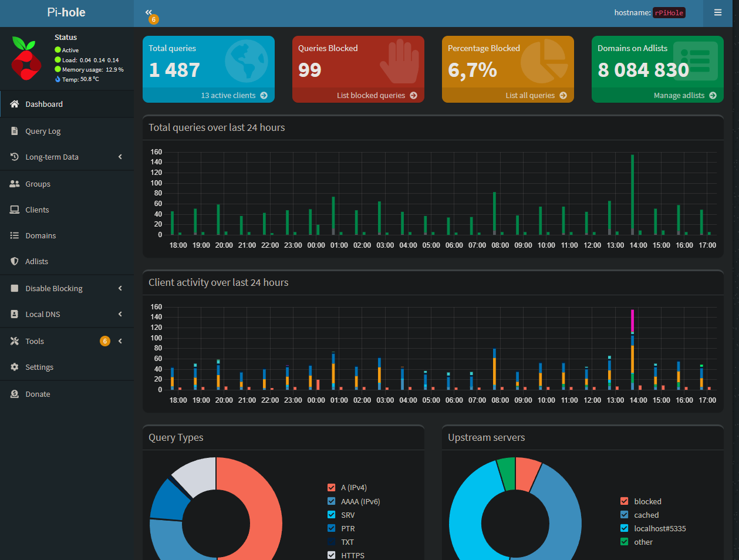The height and width of the screenshot is (560, 739).
Task: Expand Local DNS submenu chevron
Action: point(120,314)
